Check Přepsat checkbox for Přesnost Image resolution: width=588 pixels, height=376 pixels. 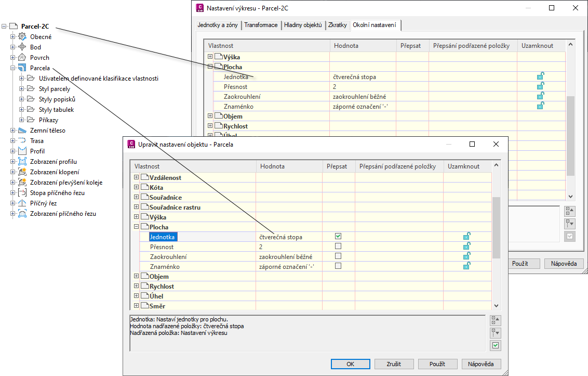338,246
